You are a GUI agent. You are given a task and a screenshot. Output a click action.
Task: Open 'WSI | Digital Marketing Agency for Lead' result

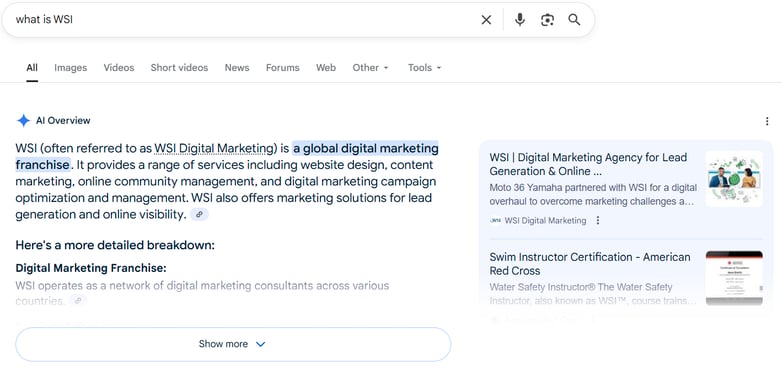(x=588, y=164)
